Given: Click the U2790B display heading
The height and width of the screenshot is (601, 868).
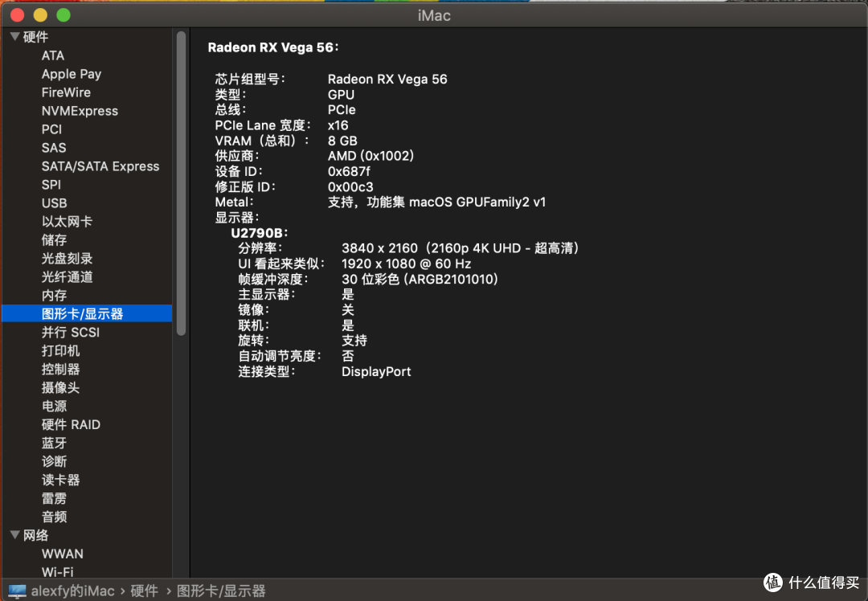Looking at the screenshot, I should (x=259, y=233).
